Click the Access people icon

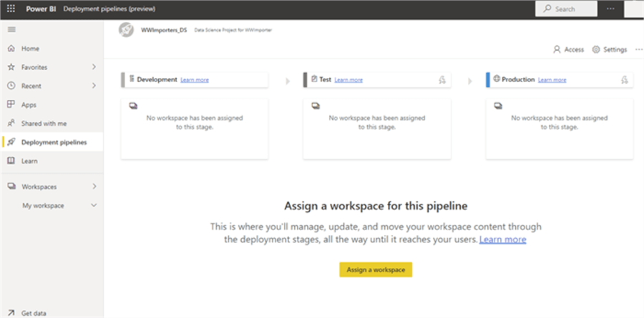coord(569,49)
